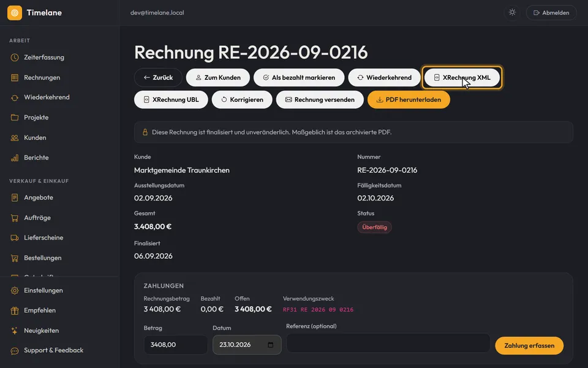Screen dimensions: 588x368
Task: Click the Ausstellungsdatum value 02.09.2026
Action: (x=153, y=198)
